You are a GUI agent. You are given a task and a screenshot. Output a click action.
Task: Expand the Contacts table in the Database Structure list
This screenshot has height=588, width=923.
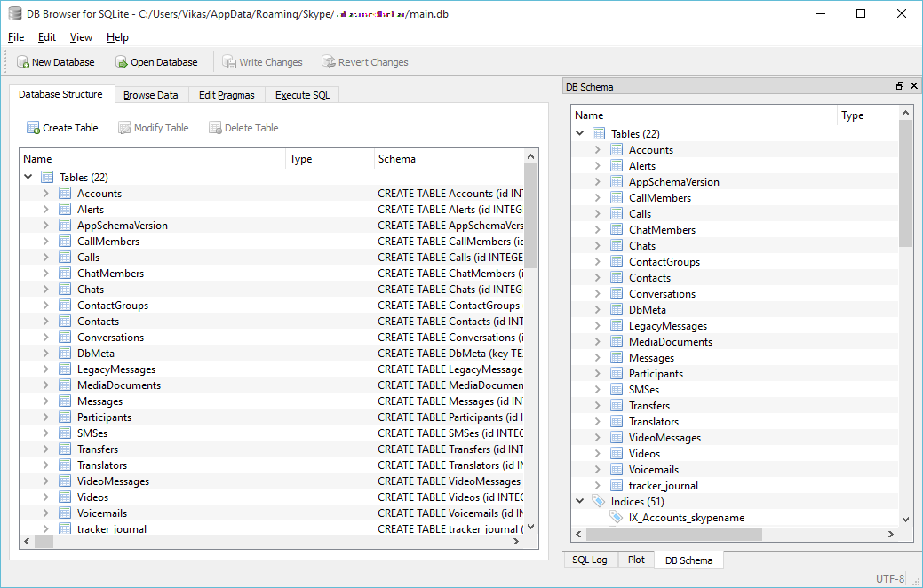(45, 322)
